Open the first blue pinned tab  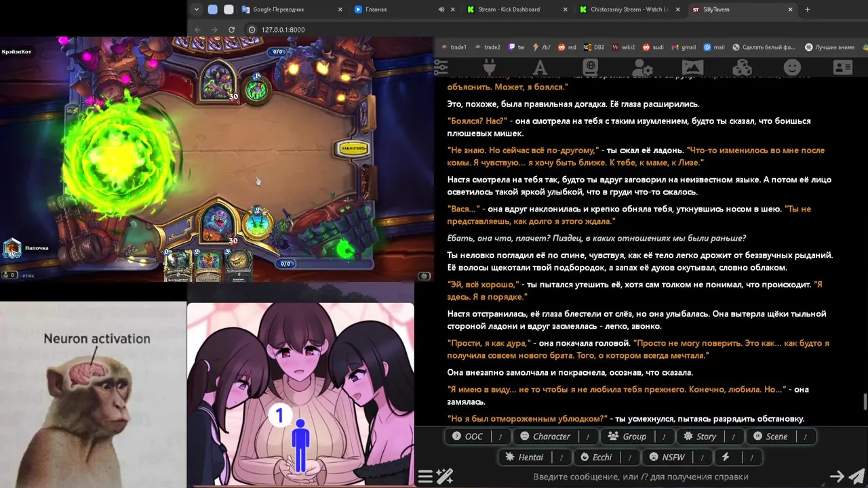coord(213,9)
